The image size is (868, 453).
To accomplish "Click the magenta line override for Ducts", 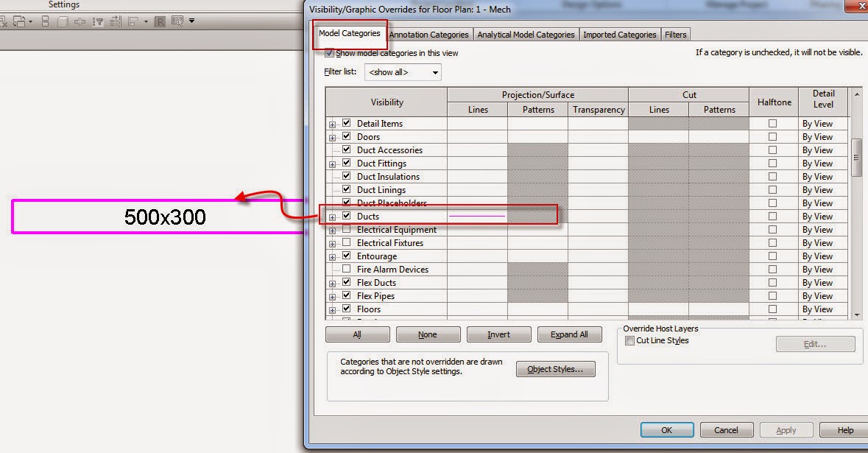I will 477,216.
